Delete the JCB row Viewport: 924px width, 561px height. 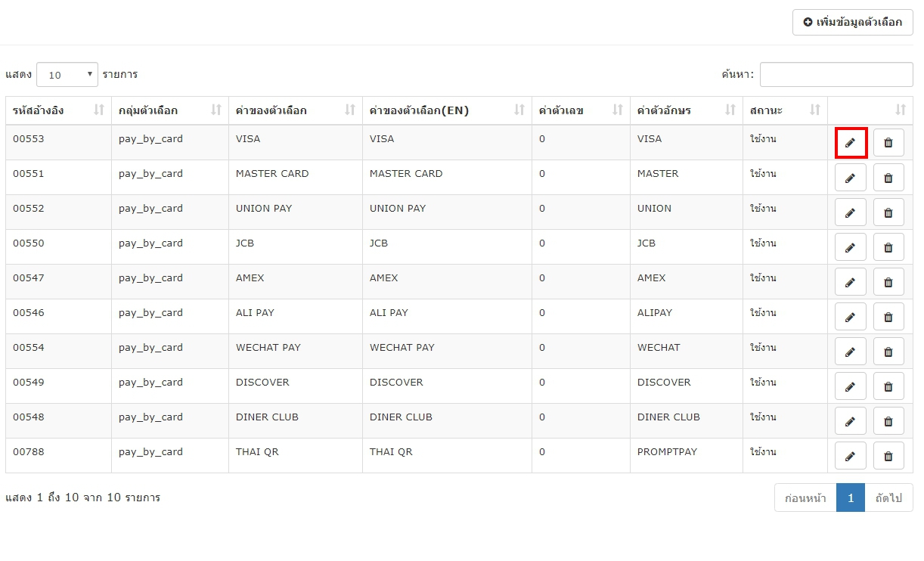pos(888,246)
